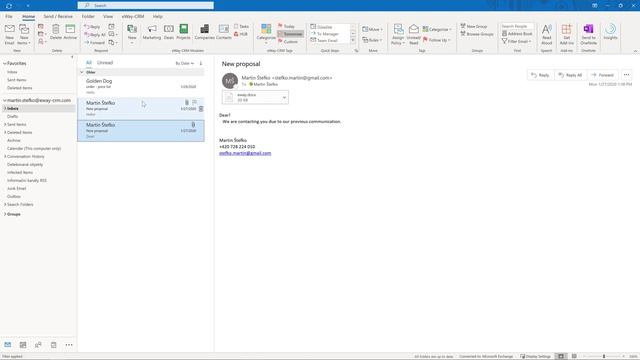The image size is (640, 360).
Task: Collapse the Favorites section
Action: pos(4,63)
